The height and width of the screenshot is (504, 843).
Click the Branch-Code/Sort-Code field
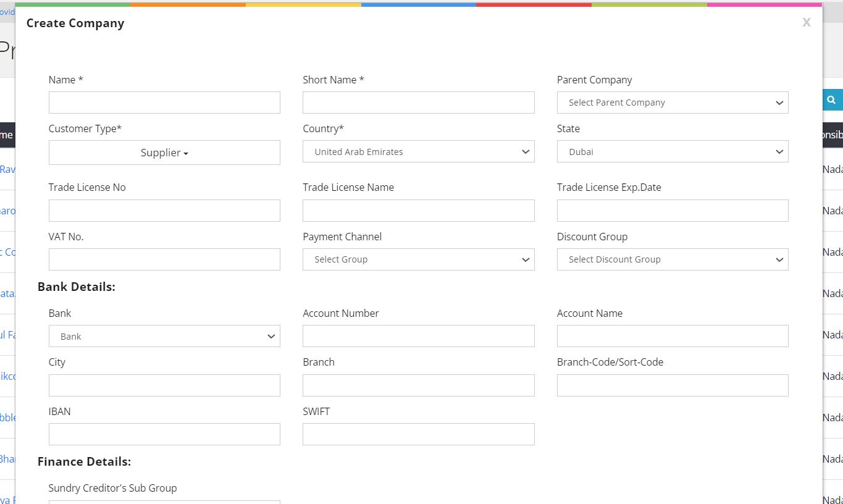[x=672, y=385]
